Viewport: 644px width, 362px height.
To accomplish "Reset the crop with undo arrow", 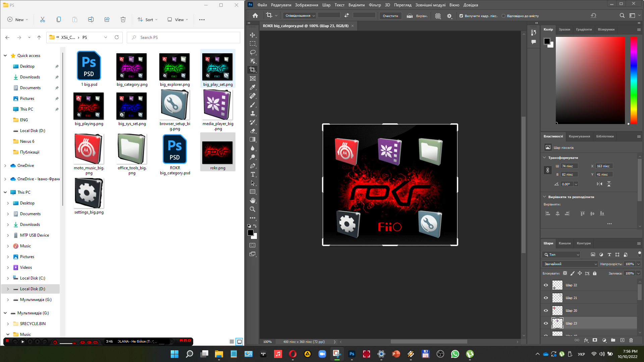I will pos(593,15).
